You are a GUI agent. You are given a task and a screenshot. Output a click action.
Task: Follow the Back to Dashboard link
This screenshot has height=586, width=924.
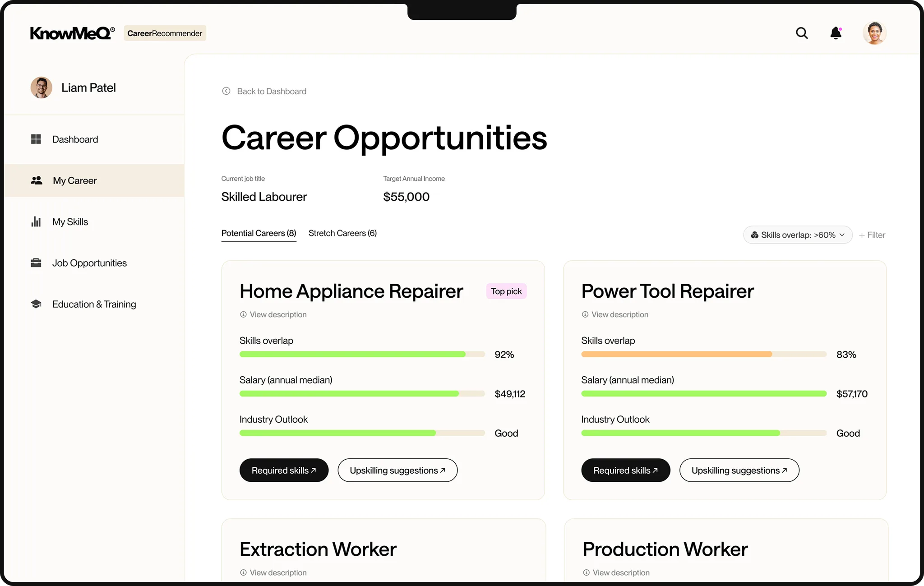coord(272,91)
